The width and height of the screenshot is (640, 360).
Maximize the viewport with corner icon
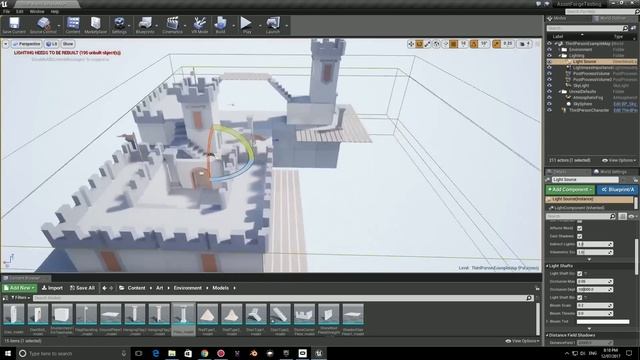537,44
